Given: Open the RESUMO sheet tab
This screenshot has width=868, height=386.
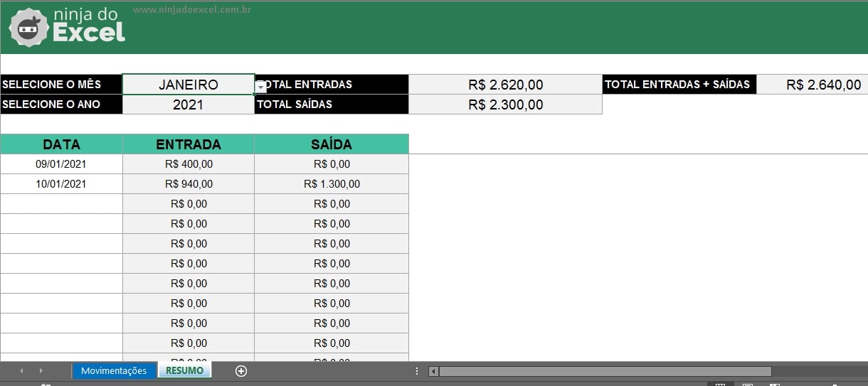Looking at the screenshot, I should point(184,370).
